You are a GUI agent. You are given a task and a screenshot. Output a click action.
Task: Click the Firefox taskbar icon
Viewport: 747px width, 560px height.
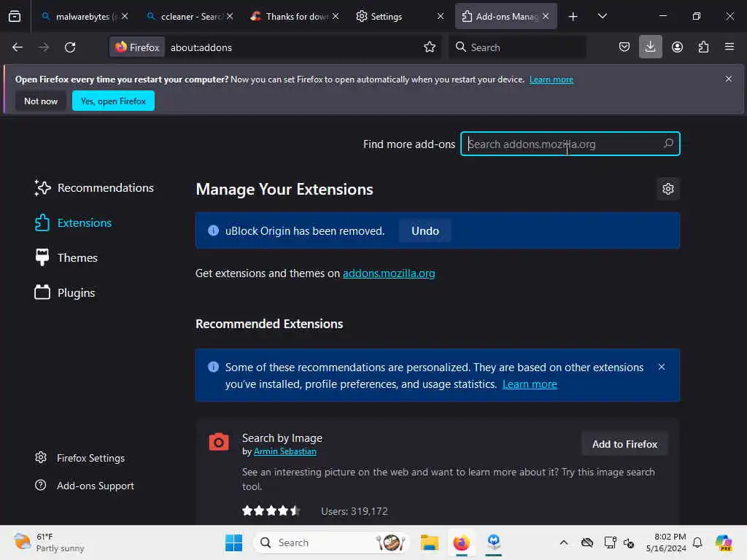461,542
